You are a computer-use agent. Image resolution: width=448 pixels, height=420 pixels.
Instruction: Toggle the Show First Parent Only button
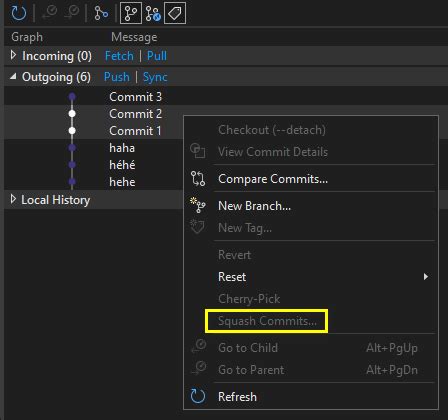(131, 13)
